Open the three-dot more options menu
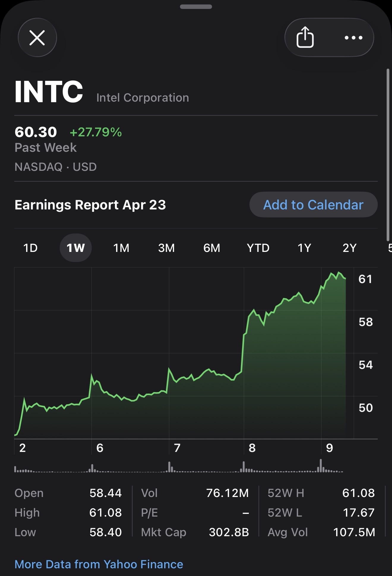The image size is (392, 576). click(x=353, y=37)
